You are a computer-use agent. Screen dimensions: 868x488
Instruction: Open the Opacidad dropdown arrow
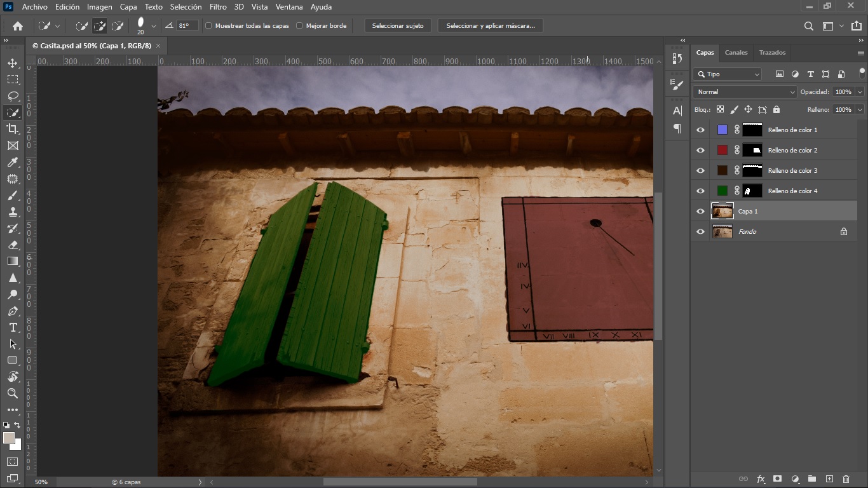pos(860,92)
